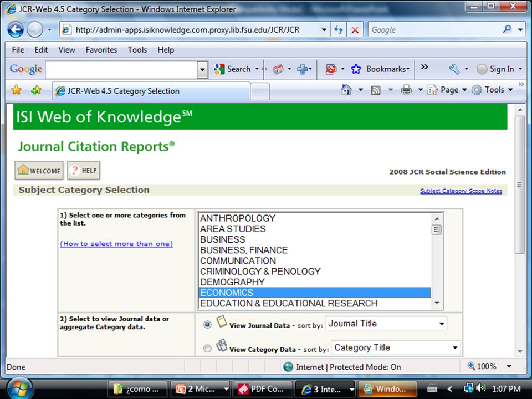Show hidden tray icons arrow
Image resolution: width=532 pixels, height=399 pixels.
[x=450, y=389]
